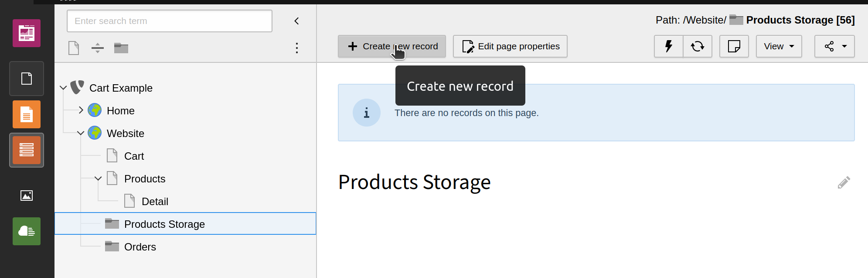Open the List module in sidebar

tap(27, 150)
